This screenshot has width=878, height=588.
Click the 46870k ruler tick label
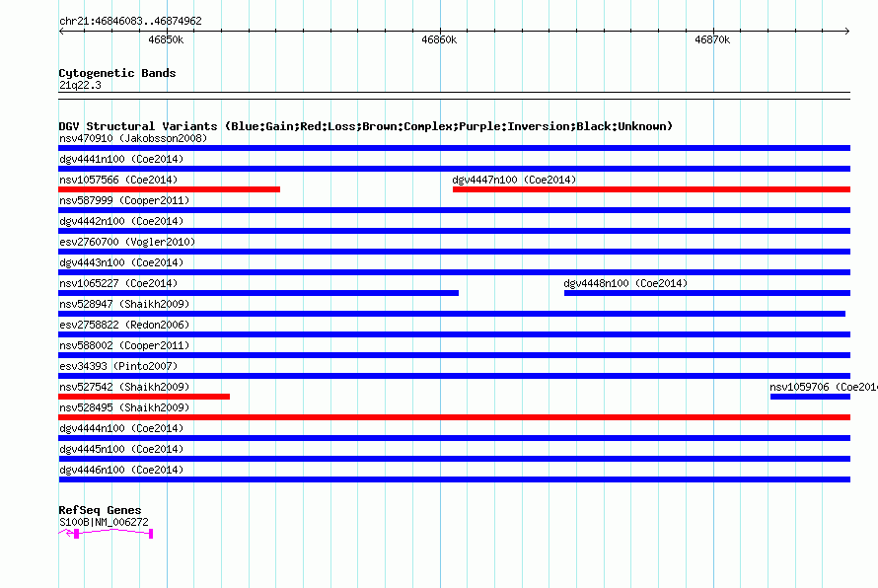click(x=712, y=39)
